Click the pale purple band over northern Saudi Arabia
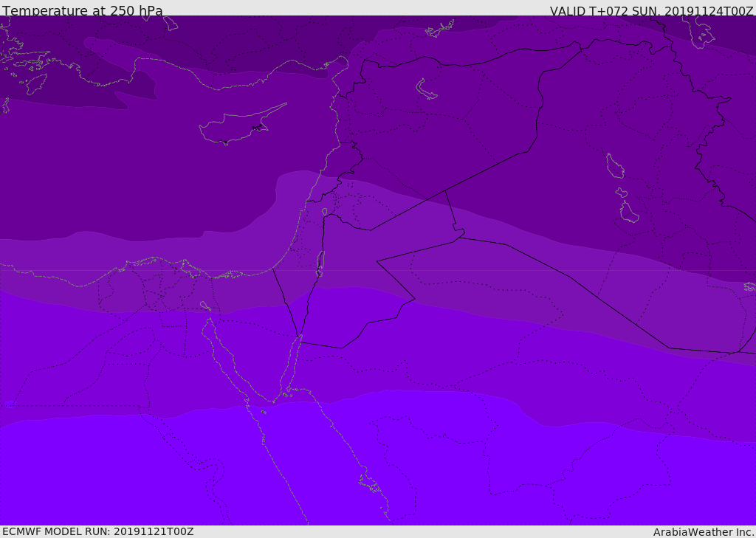This screenshot has width=756, height=538. (480, 288)
